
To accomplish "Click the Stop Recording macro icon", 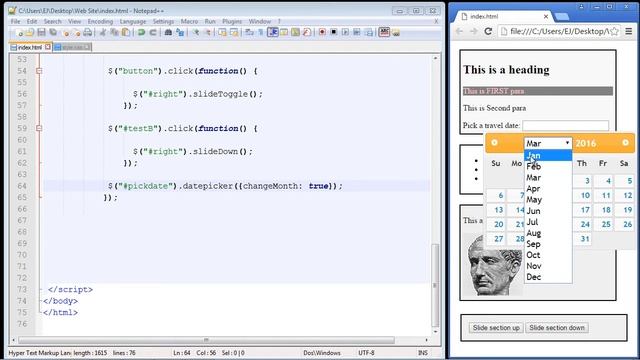I will pos(333,32).
